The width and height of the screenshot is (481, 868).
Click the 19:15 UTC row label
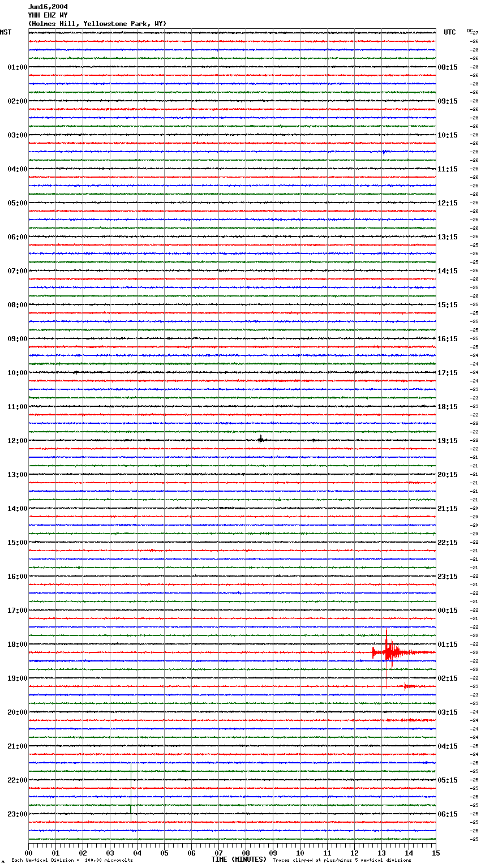pos(448,441)
